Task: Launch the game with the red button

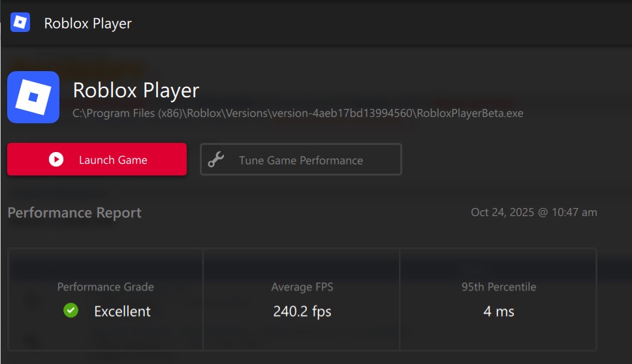Action: (x=97, y=160)
